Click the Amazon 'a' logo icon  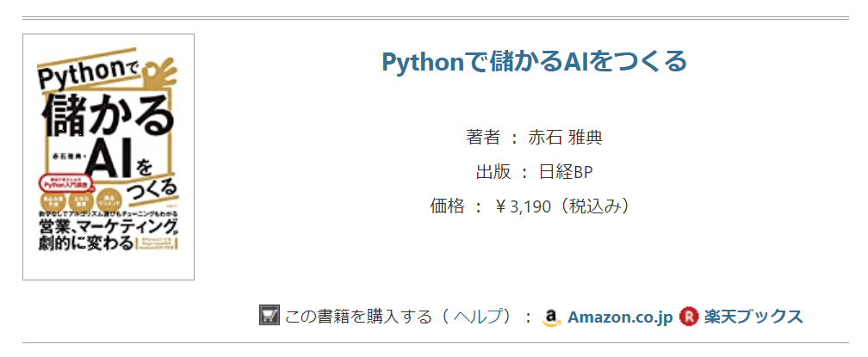[552, 317]
